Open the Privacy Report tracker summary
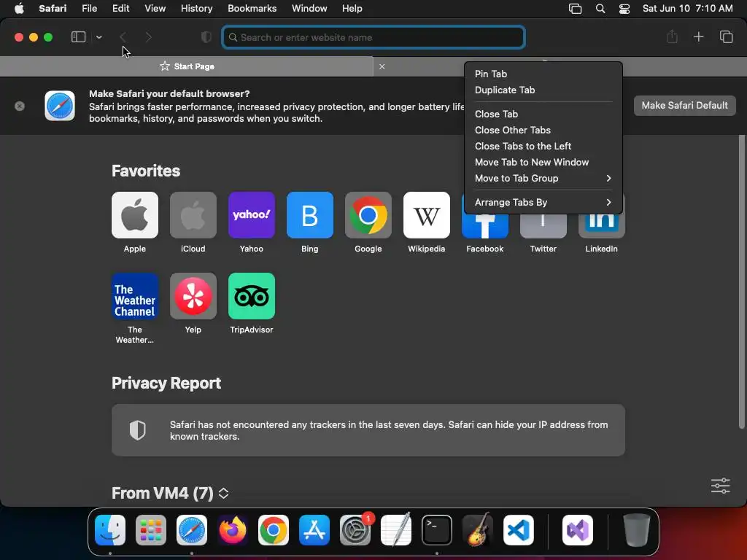The width and height of the screenshot is (747, 560). (x=368, y=430)
